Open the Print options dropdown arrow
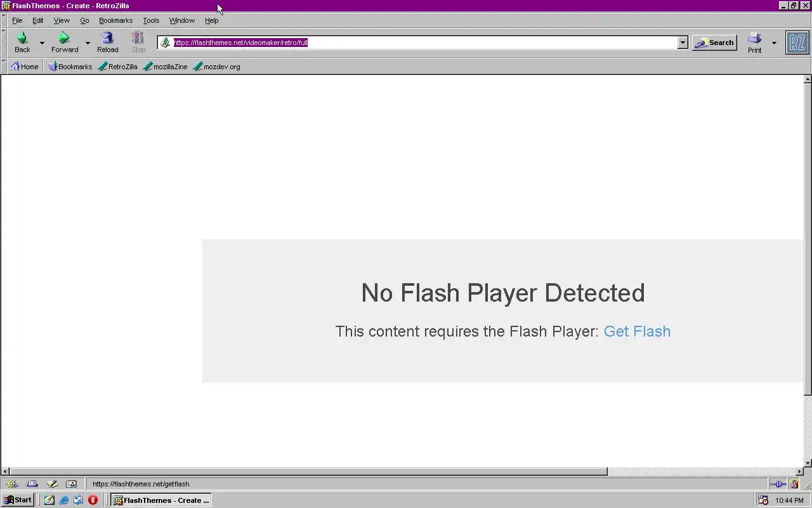 (774, 43)
